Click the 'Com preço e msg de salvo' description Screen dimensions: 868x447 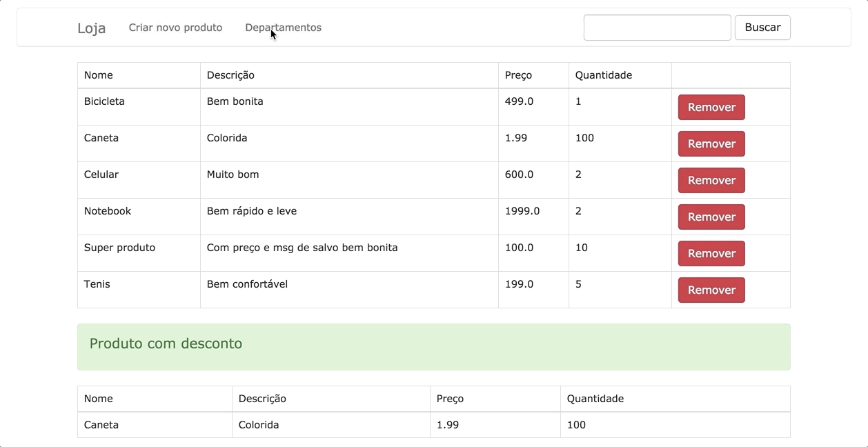pyautogui.click(x=302, y=248)
